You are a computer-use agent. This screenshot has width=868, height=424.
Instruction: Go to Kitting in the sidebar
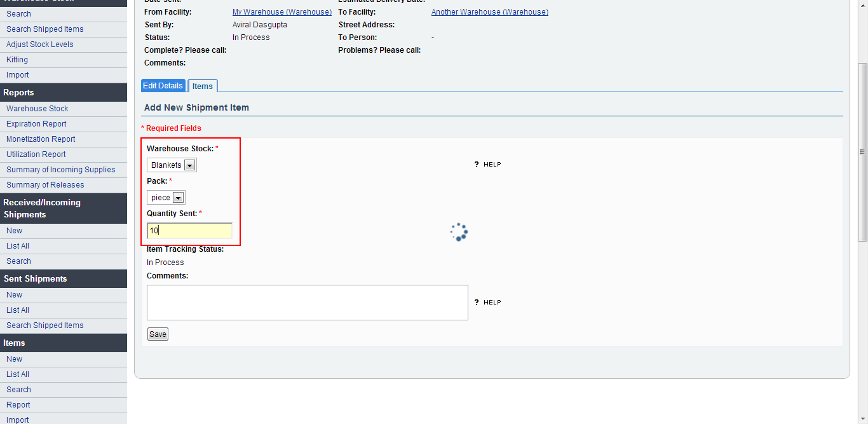pos(17,60)
